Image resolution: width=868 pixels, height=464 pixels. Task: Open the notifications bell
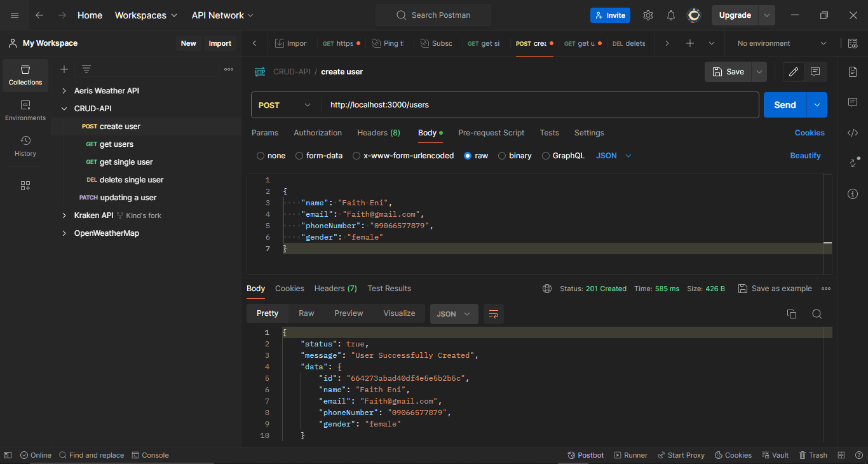[x=671, y=15]
